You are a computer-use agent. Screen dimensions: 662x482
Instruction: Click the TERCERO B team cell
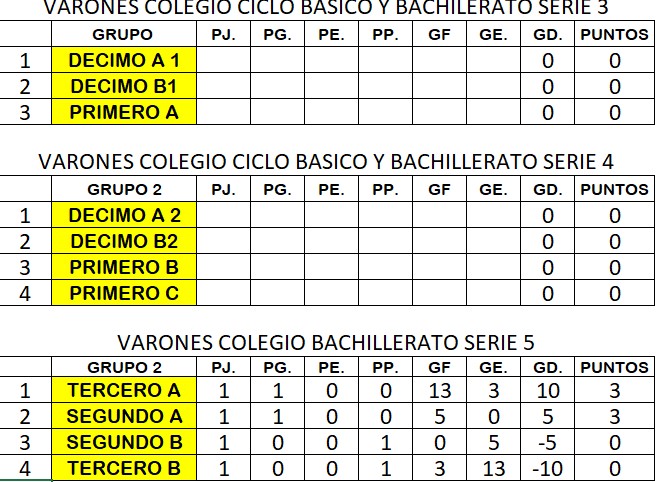tap(124, 468)
